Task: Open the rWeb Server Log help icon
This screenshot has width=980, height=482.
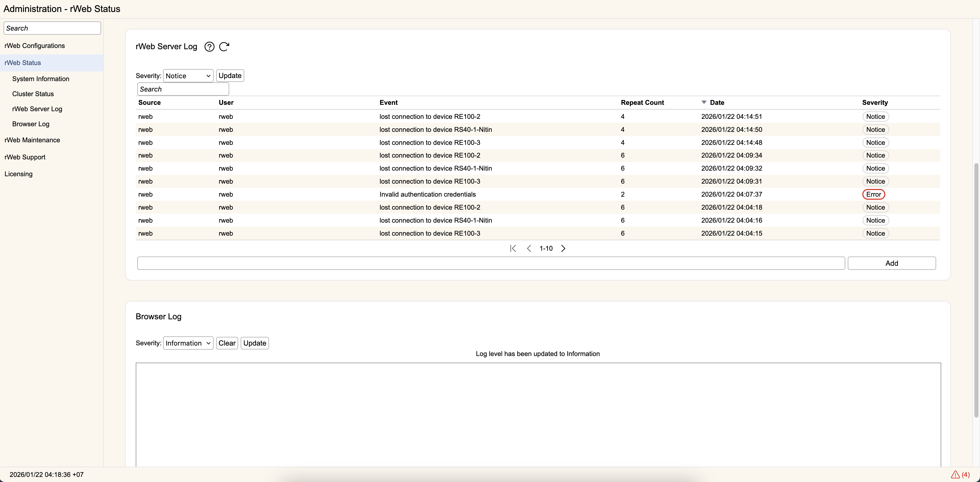Action: [x=209, y=47]
